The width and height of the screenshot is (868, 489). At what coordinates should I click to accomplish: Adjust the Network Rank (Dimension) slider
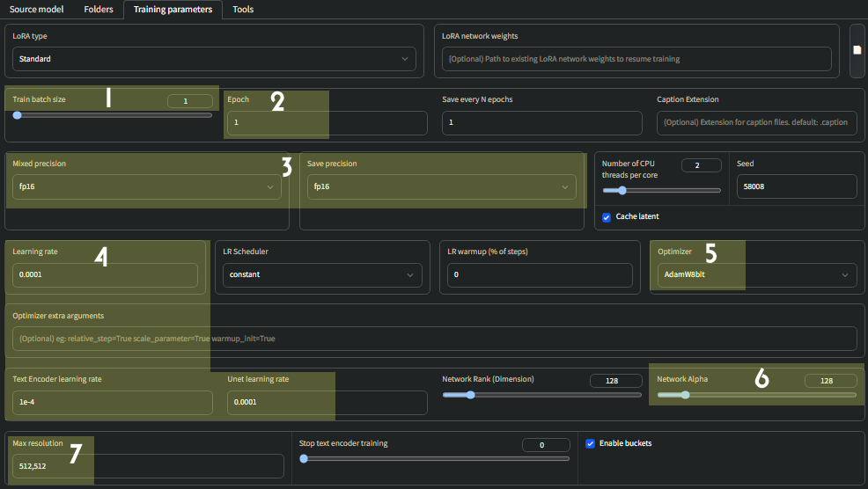[541, 395]
